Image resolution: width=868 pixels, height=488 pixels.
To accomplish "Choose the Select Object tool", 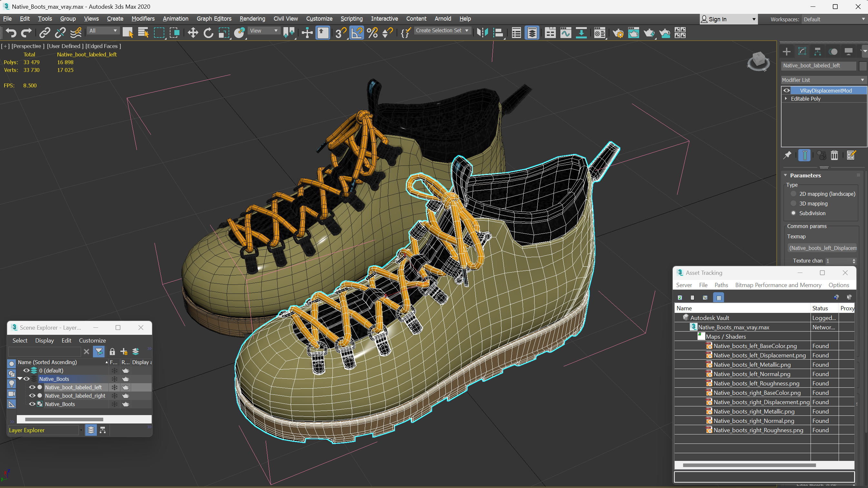I will click(x=128, y=33).
